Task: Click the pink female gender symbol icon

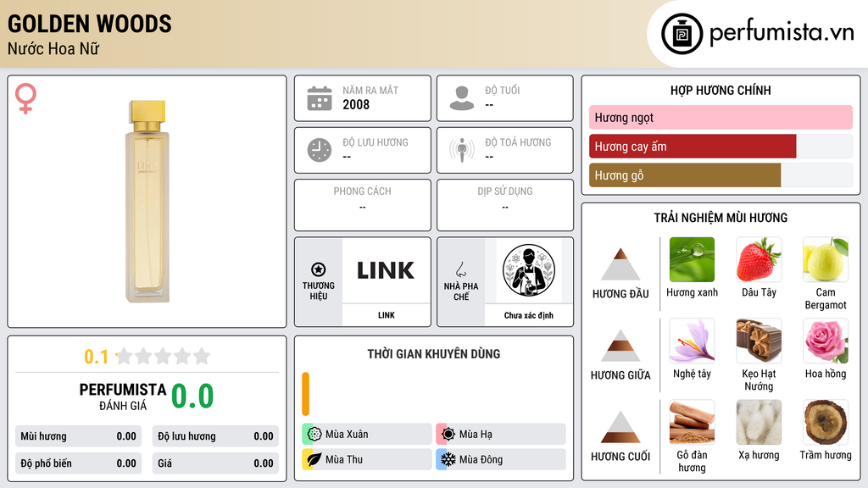Action: pos(25,98)
